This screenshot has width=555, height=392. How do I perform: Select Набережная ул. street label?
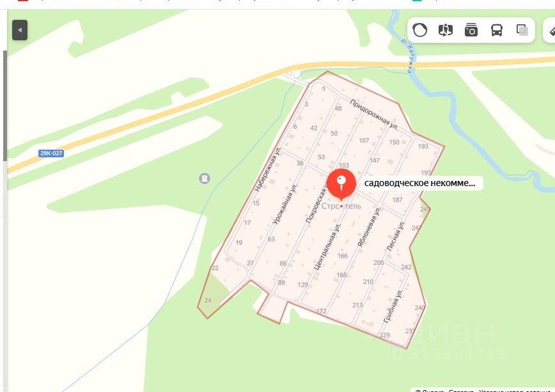[x=267, y=169]
